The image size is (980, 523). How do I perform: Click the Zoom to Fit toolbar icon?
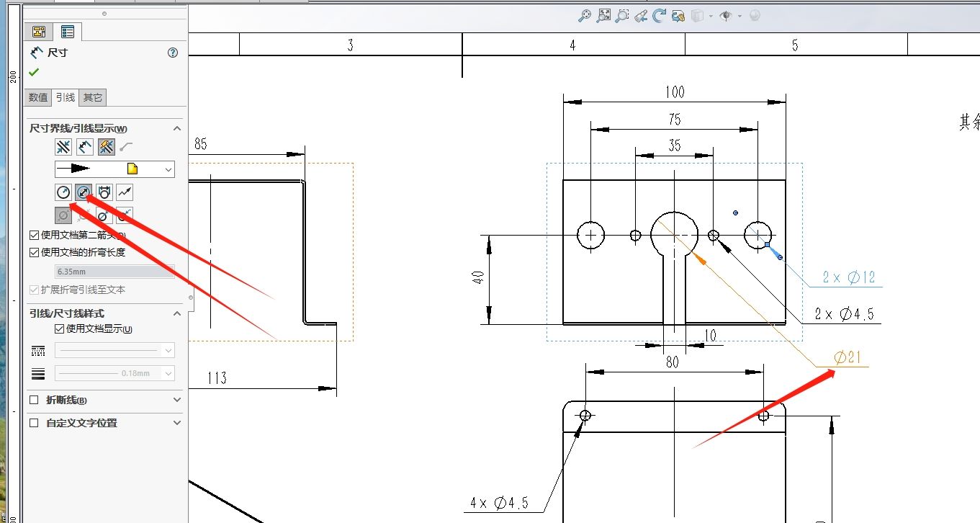[603, 15]
